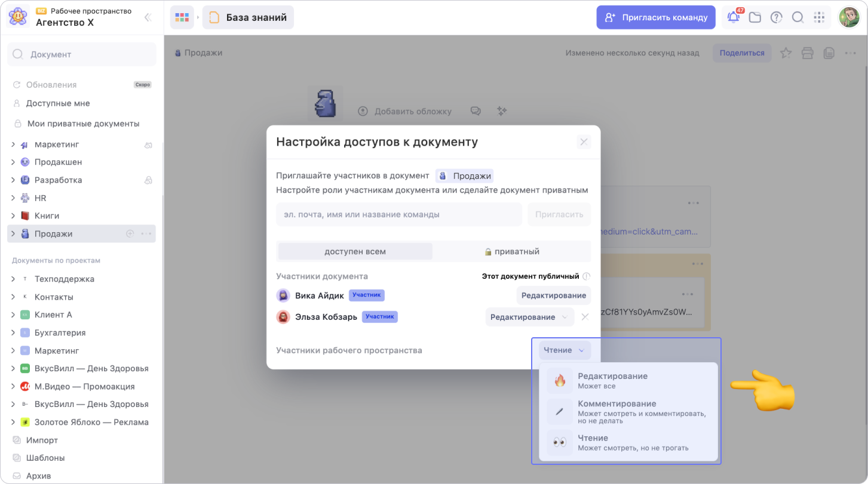Screen dimensions: 868x484
Task: Open the apps grid icon near avatar
Action: click(x=819, y=17)
